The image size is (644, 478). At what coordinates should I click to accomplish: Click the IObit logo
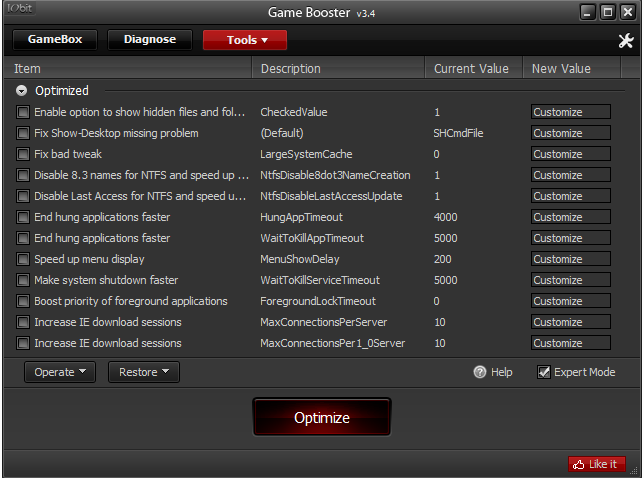(19, 8)
